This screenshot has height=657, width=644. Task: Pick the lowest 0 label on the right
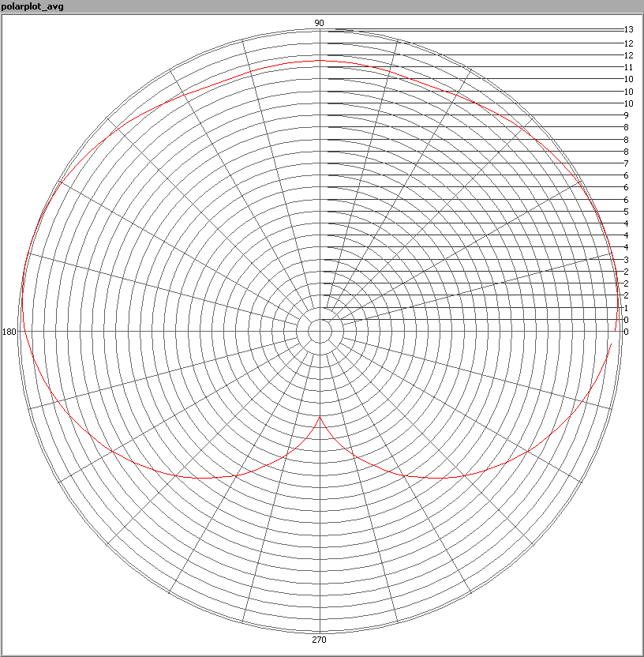click(x=626, y=332)
